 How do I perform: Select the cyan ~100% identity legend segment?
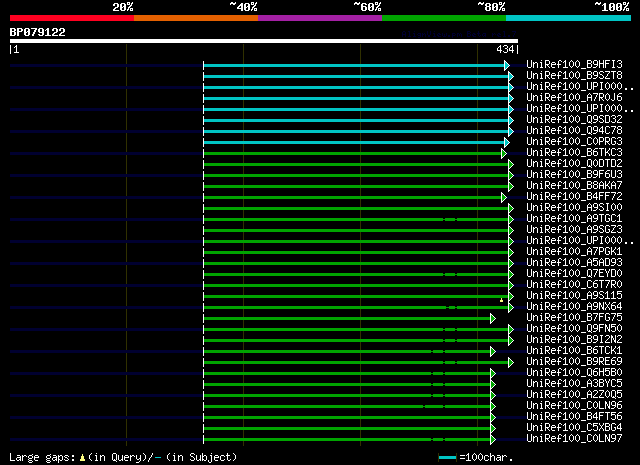[x=568, y=18]
